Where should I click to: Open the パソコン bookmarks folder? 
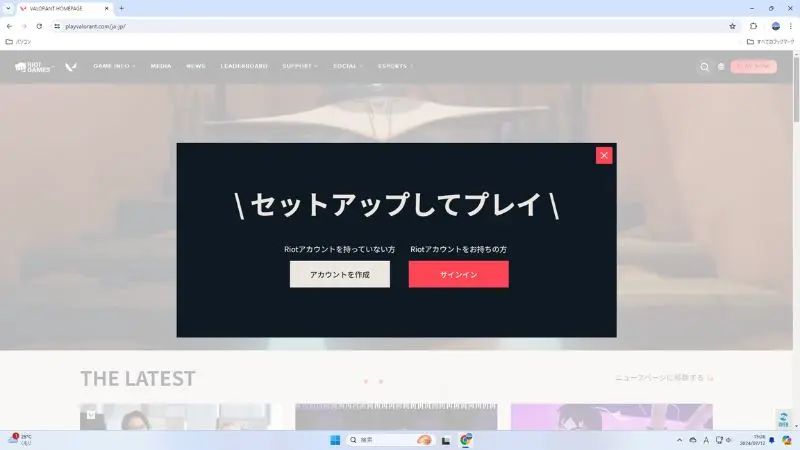point(18,42)
